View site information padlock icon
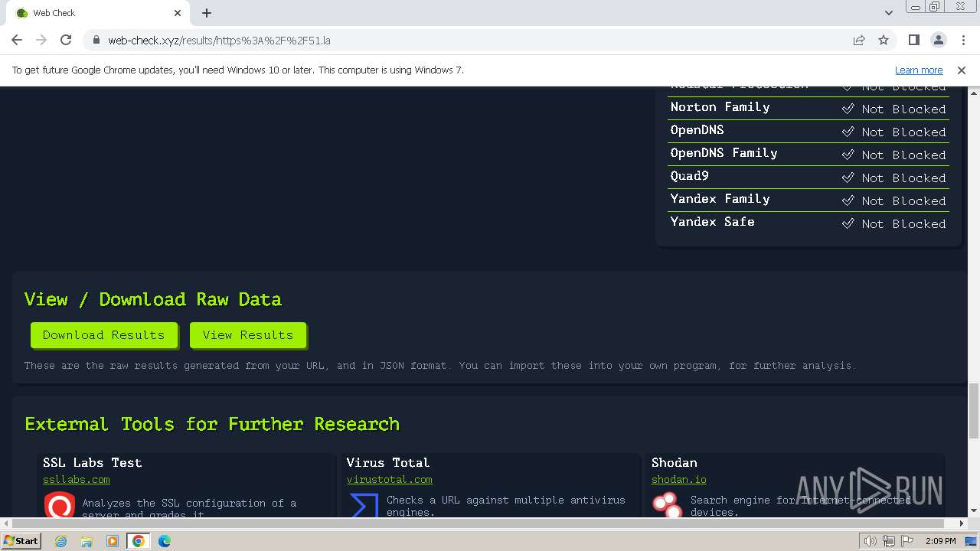980x551 pixels. point(96,40)
